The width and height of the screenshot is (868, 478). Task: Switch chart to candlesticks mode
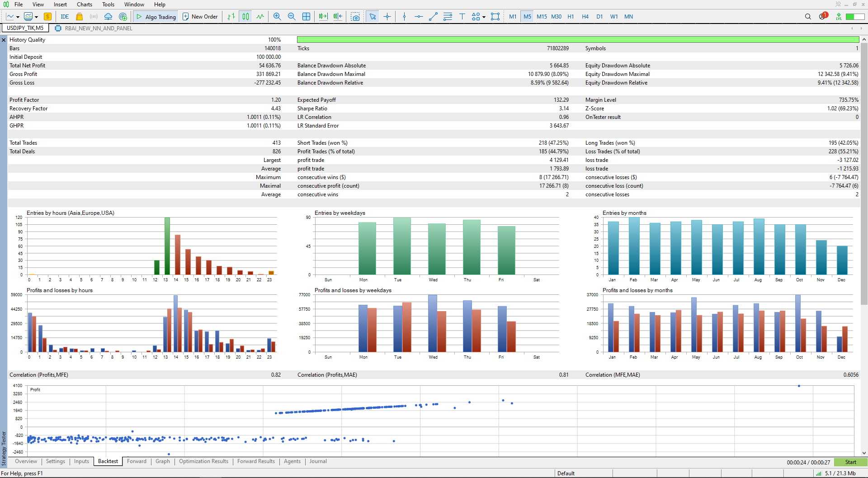pos(245,17)
